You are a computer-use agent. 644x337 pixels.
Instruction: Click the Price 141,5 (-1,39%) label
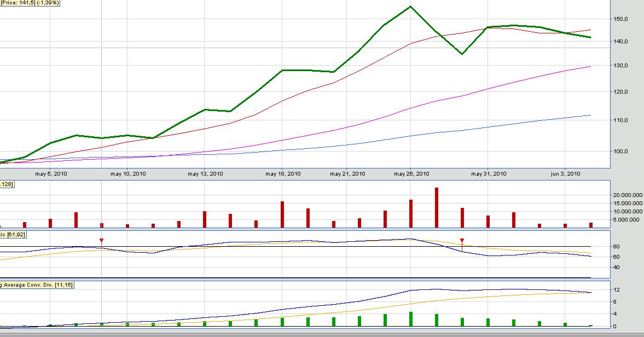(x=30, y=3)
